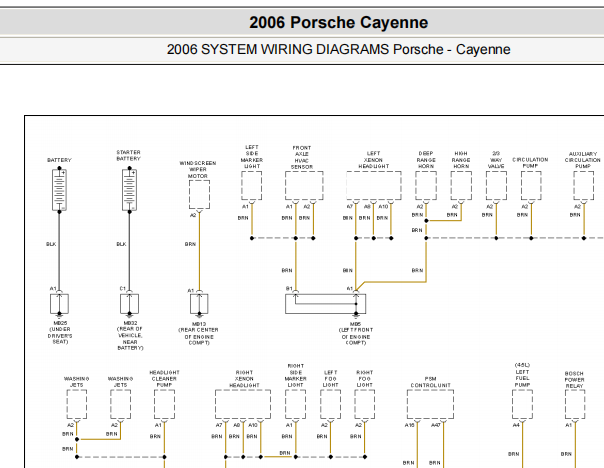Image resolution: width=604 pixels, height=468 pixels.
Task: Click pin A16 on PSM control unit
Action: (409, 425)
